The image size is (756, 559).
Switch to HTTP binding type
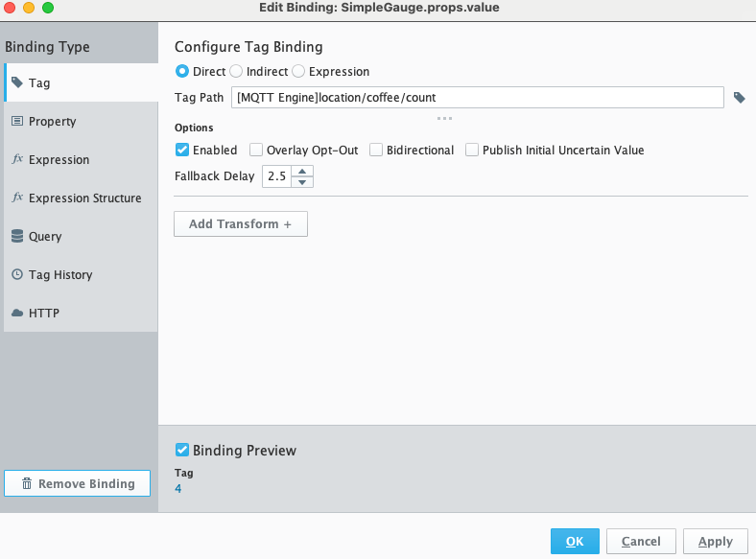(81, 314)
